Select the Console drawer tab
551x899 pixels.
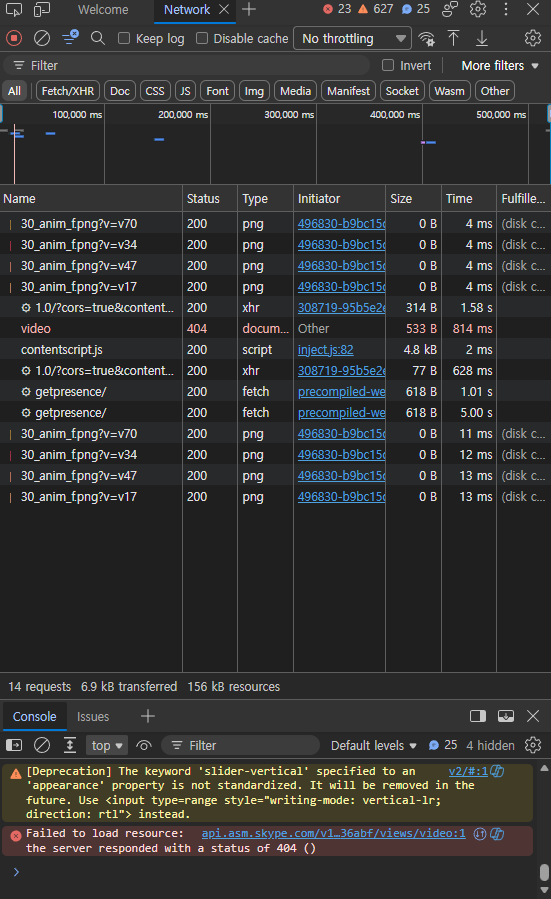(34, 717)
